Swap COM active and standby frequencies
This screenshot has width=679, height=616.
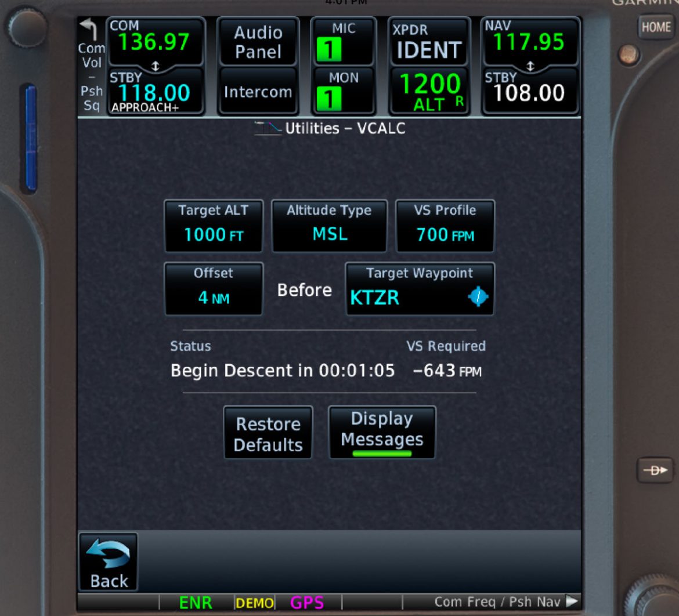click(x=155, y=66)
